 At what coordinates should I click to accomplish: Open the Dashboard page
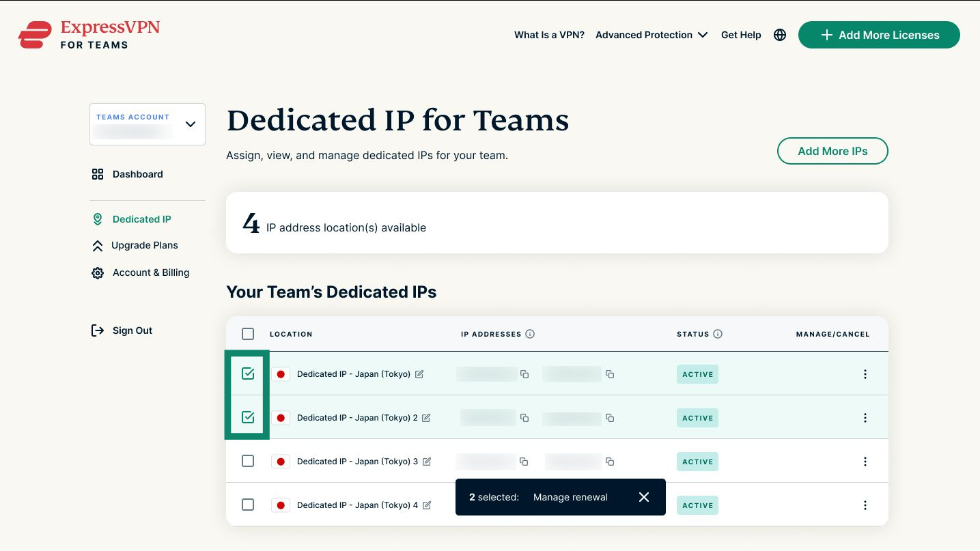coord(137,174)
